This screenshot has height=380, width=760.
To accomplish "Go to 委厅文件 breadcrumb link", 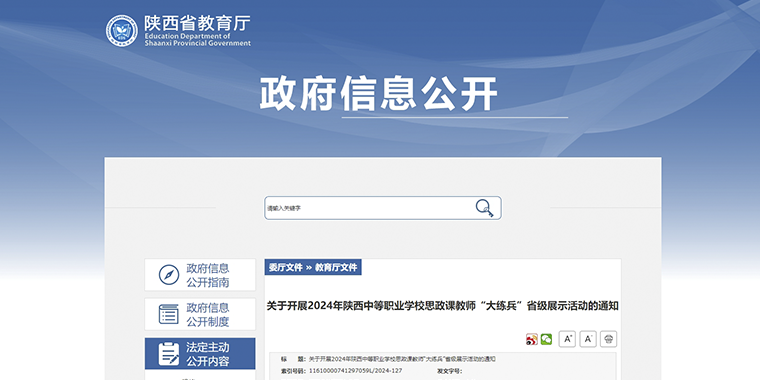I will 285,268.
